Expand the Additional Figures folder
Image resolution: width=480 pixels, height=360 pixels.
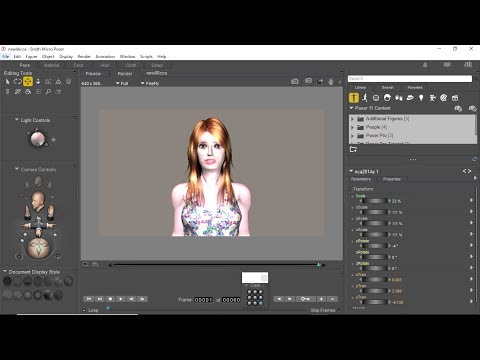click(x=352, y=119)
